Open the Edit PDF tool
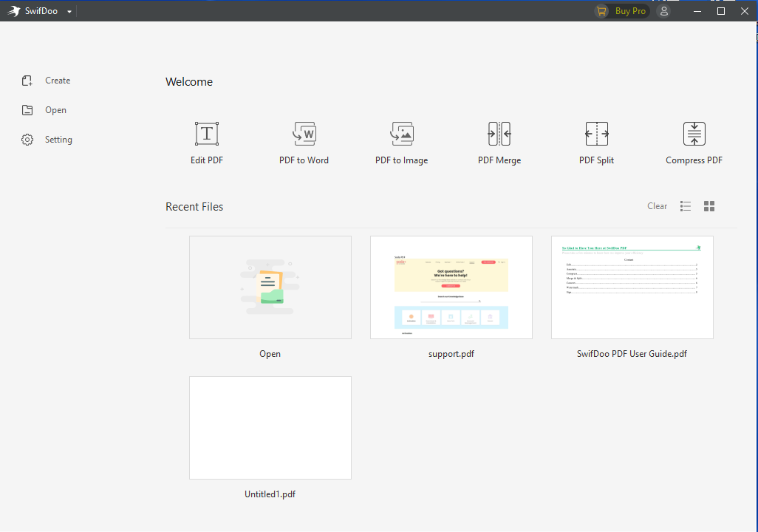This screenshot has width=758, height=532. coord(206,142)
